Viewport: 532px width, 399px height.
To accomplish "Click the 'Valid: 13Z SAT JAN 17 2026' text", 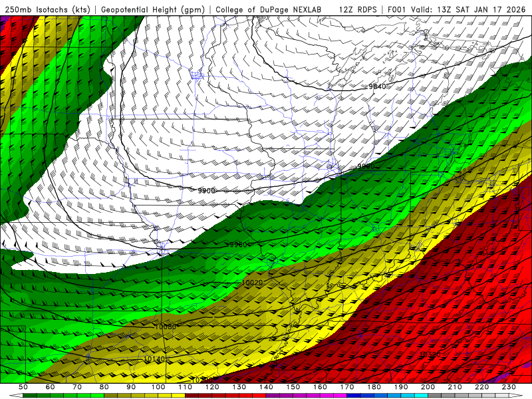I will (468, 9).
